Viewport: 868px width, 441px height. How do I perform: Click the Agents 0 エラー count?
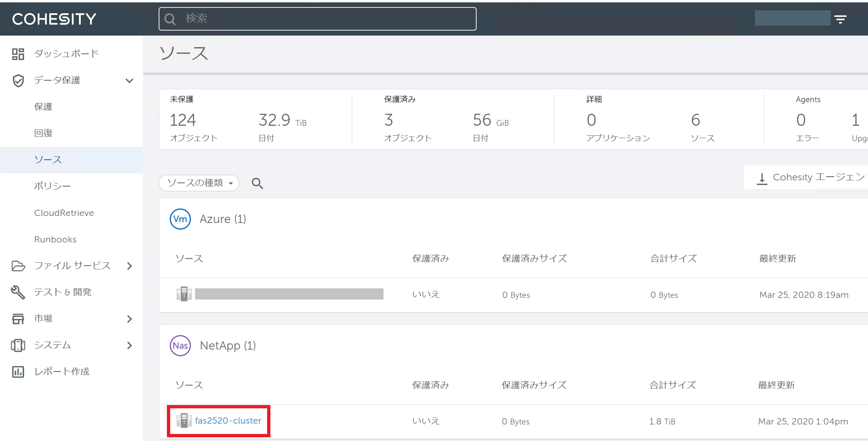(801, 120)
